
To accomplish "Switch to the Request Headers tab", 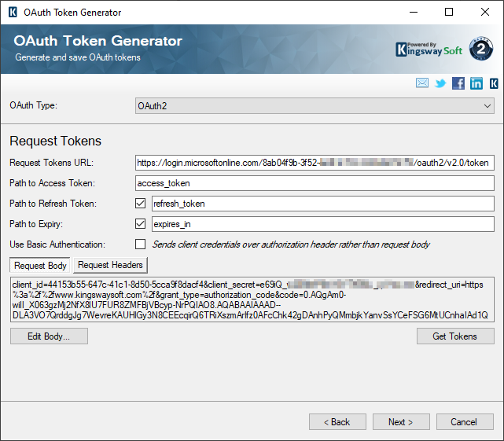I will tap(110, 266).
